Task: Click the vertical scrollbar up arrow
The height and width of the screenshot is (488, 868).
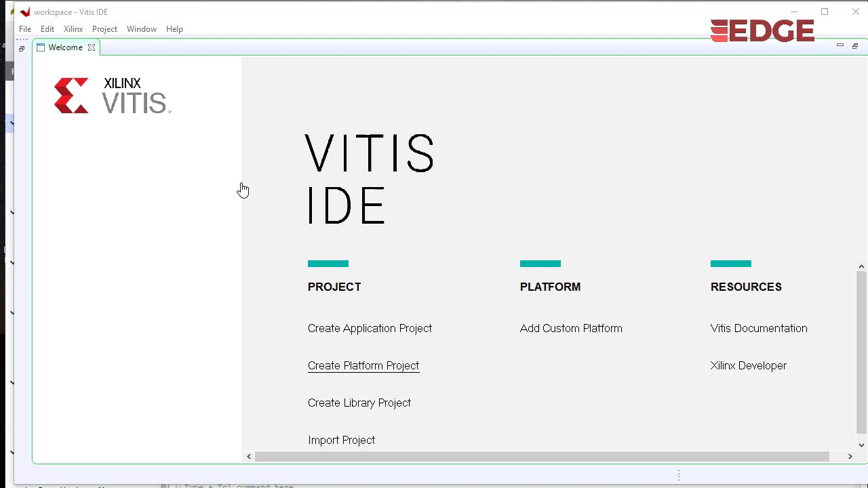Action: click(x=861, y=266)
